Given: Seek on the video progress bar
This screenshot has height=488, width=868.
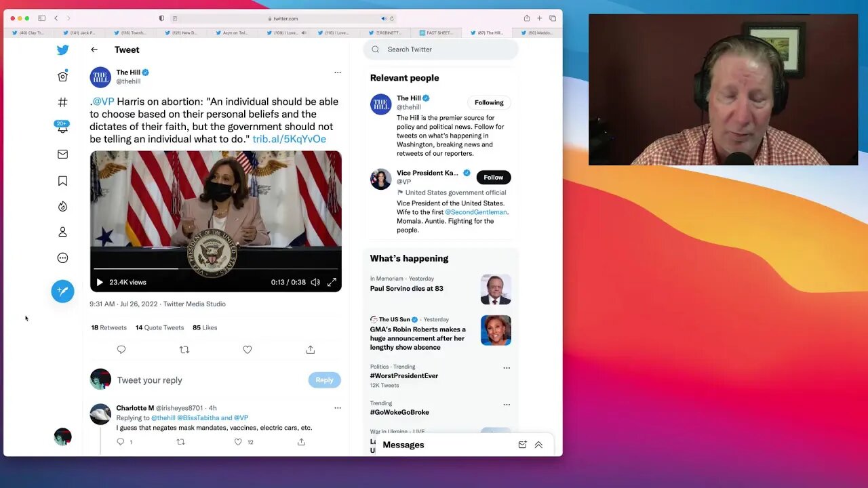Looking at the screenshot, I should [216, 269].
